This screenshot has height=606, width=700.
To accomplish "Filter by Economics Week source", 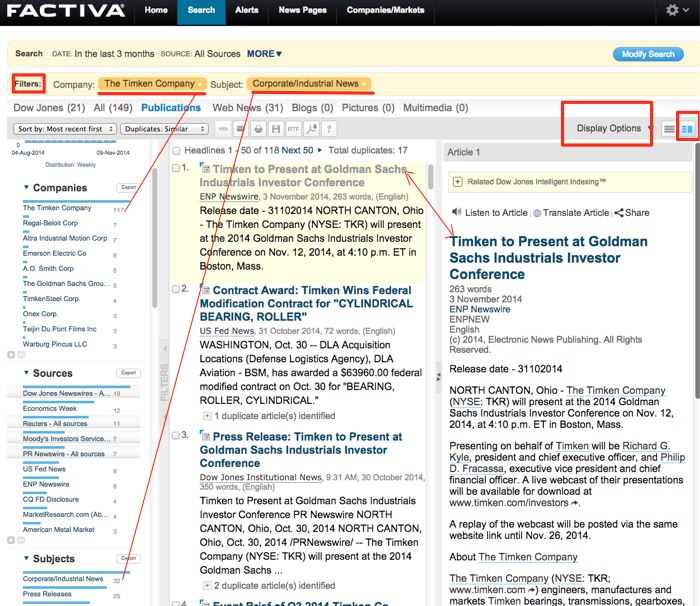I will click(x=50, y=409).
